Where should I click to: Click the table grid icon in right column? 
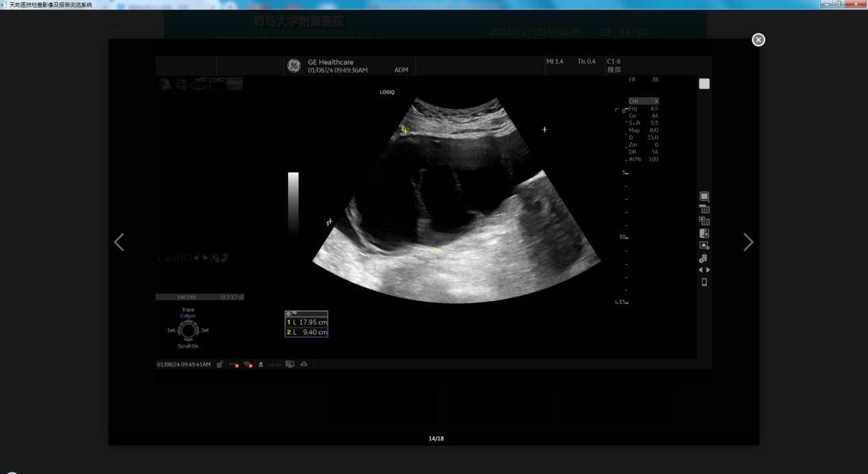[704, 209]
